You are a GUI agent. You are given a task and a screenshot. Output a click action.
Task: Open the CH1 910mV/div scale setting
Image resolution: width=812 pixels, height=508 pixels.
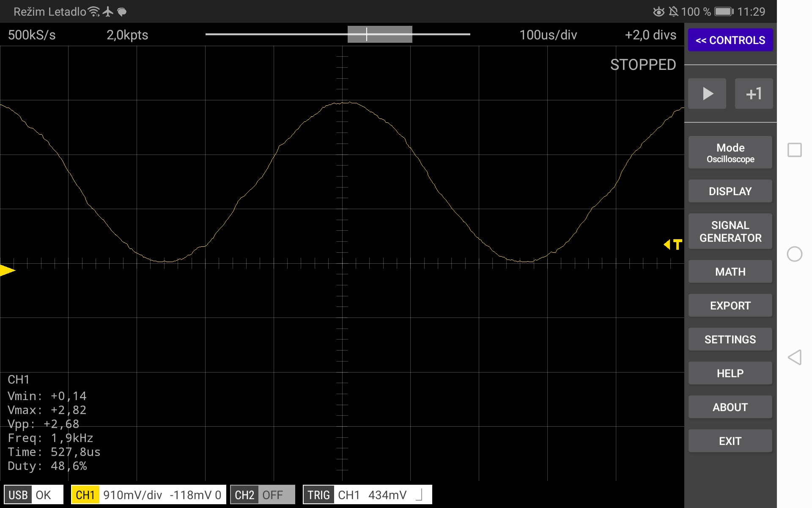pos(132,495)
